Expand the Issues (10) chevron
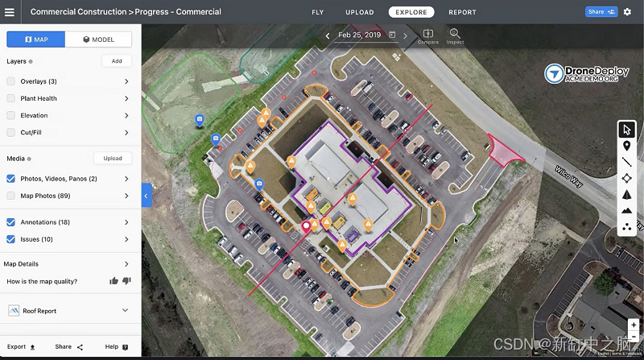Screen dimensions: 644x360 [126, 239]
